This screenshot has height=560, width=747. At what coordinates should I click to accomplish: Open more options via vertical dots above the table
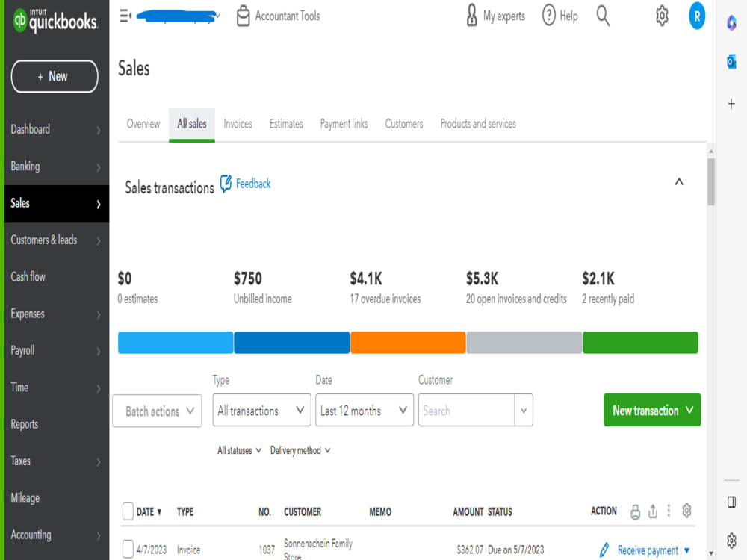click(x=669, y=511)
